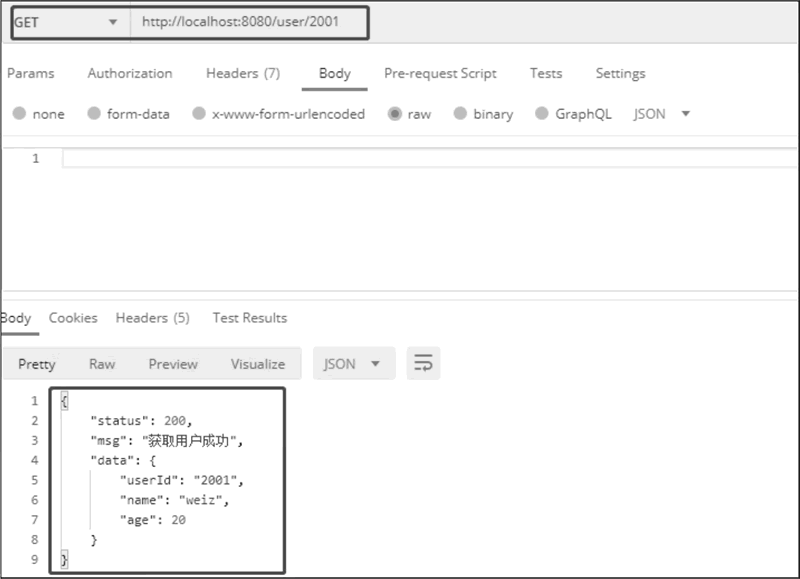Switch to Preview response view

coord(173,364)
